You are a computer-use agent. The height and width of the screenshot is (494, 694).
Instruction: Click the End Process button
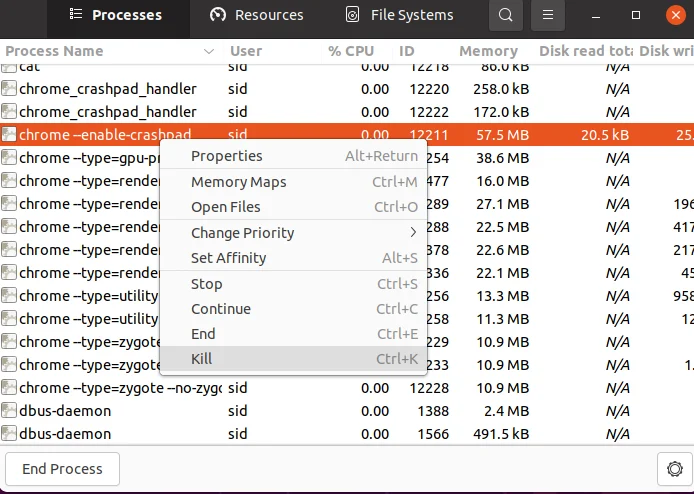pyautogui.click(x=62, y=469)
